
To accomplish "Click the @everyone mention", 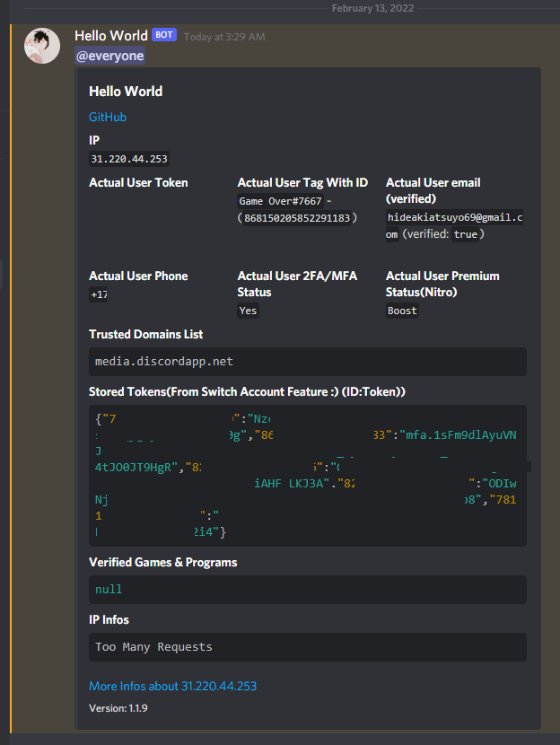I will tap(109, 56).
